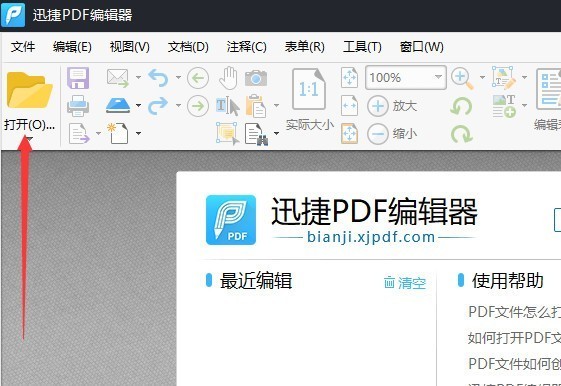Click the export document icon with purple arrow
This screenshot has height=386, width=561.
pos(79,133)
